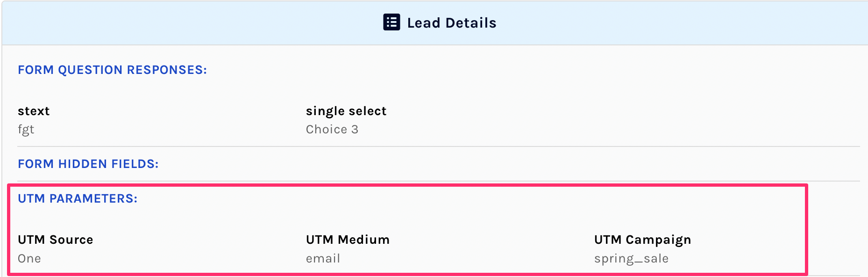Click the UTM Campaign label
Screen dimensions: 868x277
click(642, 240)
